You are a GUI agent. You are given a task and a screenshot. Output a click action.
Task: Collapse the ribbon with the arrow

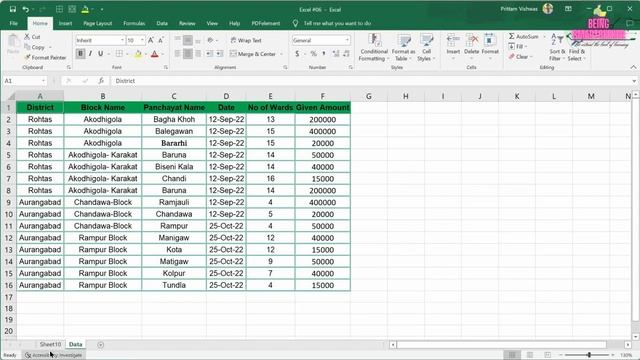click(x=633, y=67)
